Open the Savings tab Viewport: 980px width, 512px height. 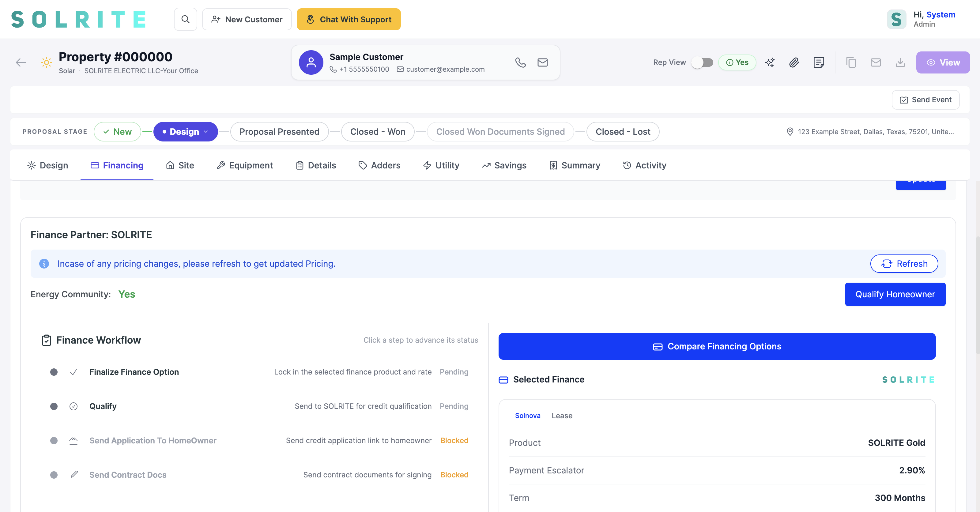504,165
